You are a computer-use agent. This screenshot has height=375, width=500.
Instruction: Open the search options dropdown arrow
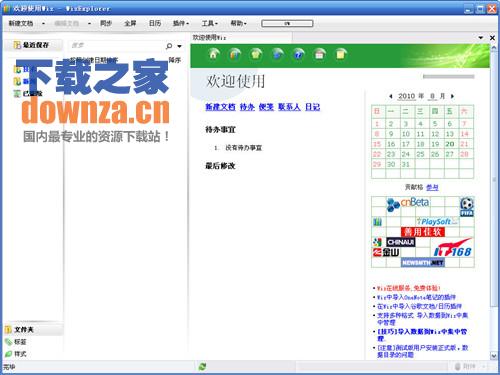click(x=180, y=46)
